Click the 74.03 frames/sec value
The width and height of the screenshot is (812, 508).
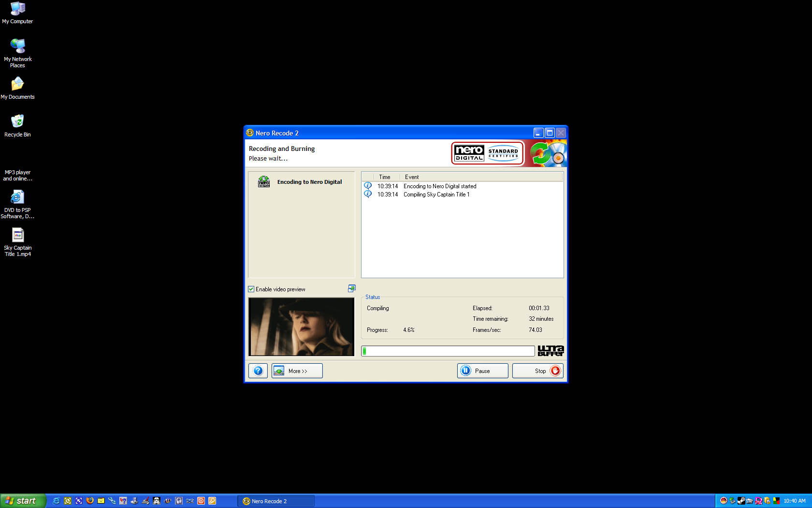pos(535,330)
